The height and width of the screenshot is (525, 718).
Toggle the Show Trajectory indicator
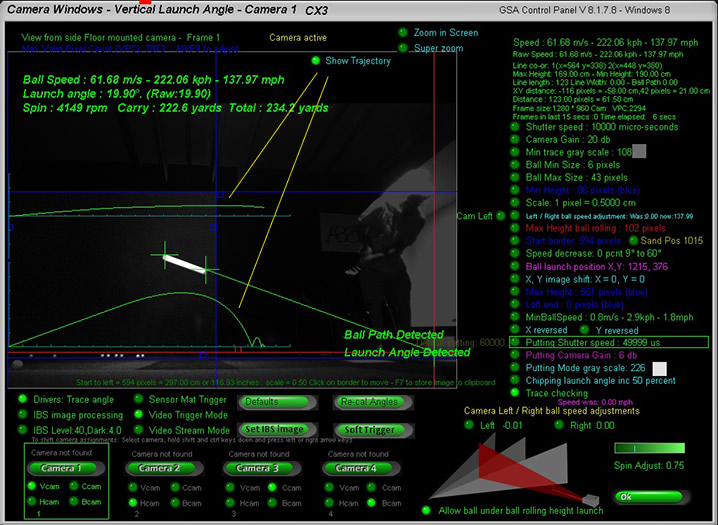(x=315, y=61)
